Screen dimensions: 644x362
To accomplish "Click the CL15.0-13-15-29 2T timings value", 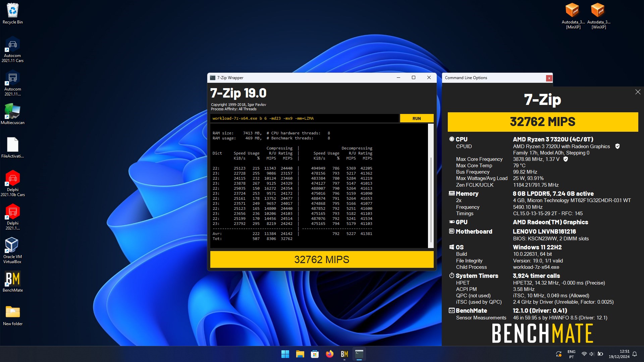I will [x=548, y=213].
